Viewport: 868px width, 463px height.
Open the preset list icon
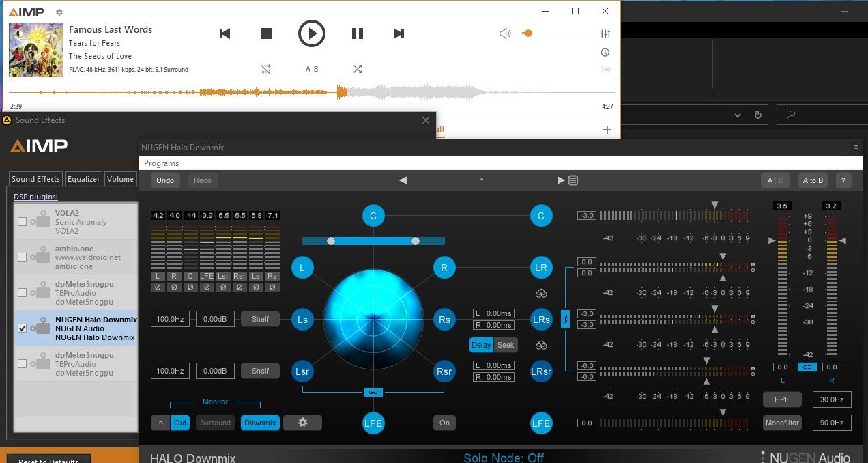573,180
